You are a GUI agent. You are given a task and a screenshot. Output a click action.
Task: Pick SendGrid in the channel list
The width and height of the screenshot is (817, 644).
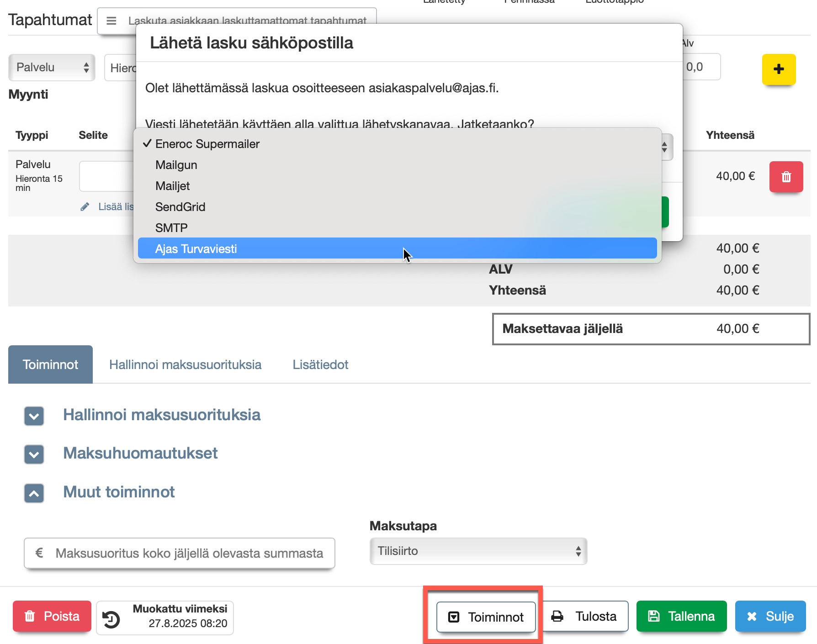[180, 207]
